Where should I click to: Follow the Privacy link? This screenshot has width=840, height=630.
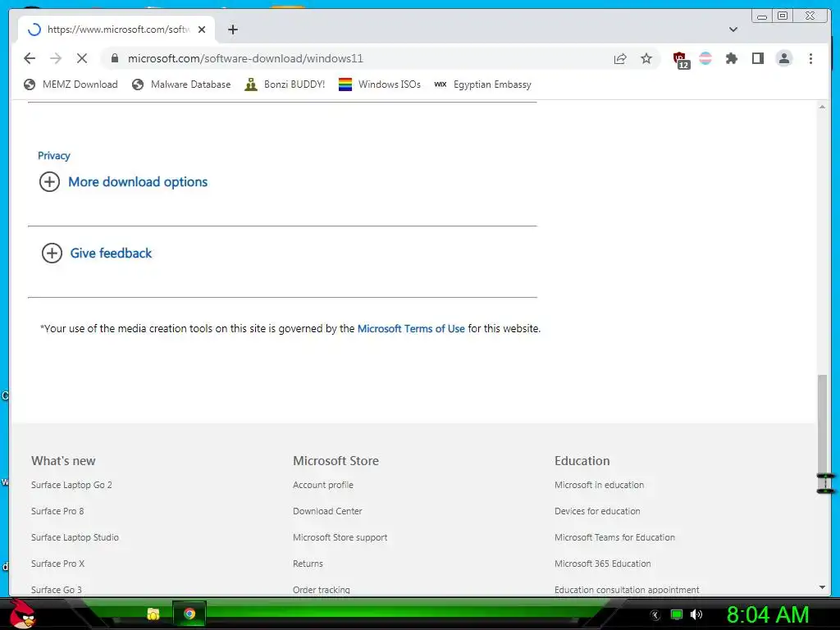coord(53,155)
